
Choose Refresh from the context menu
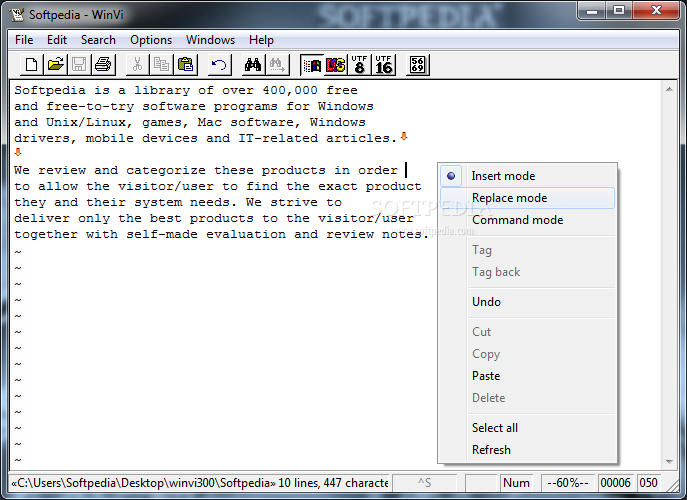[x=528, y=450]
